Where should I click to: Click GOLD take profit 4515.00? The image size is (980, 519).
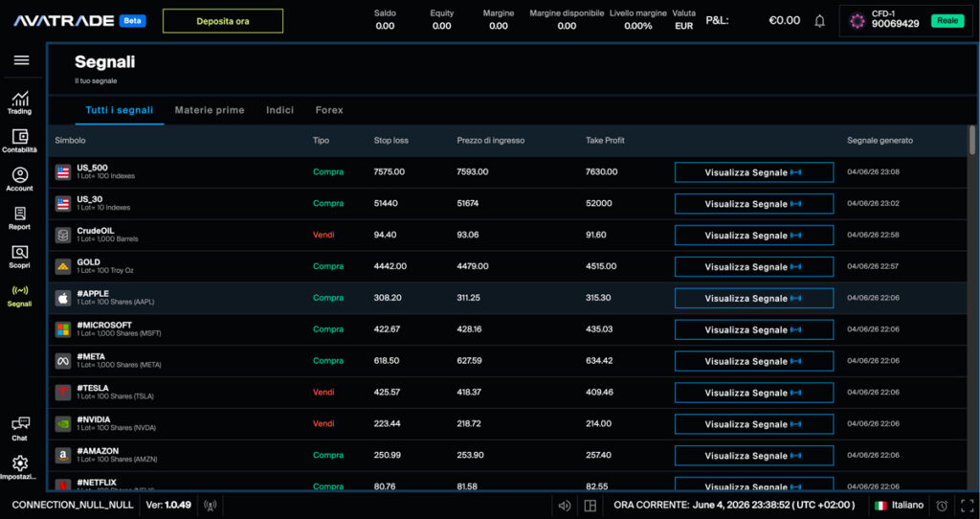pyautogui.click(x=601, y=266)
